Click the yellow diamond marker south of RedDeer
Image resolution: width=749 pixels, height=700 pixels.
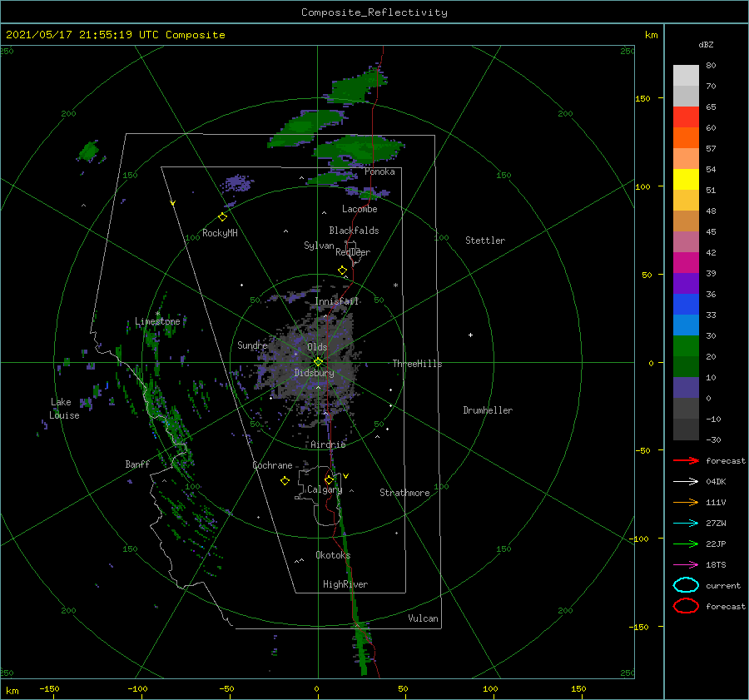point(342,271)
